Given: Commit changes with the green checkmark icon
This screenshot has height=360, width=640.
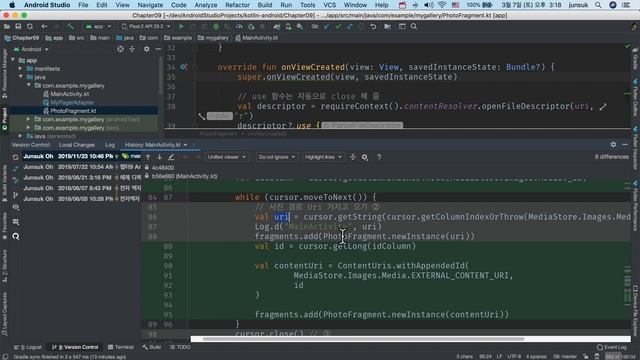Looking at the screenshot, I should [338, 27].
